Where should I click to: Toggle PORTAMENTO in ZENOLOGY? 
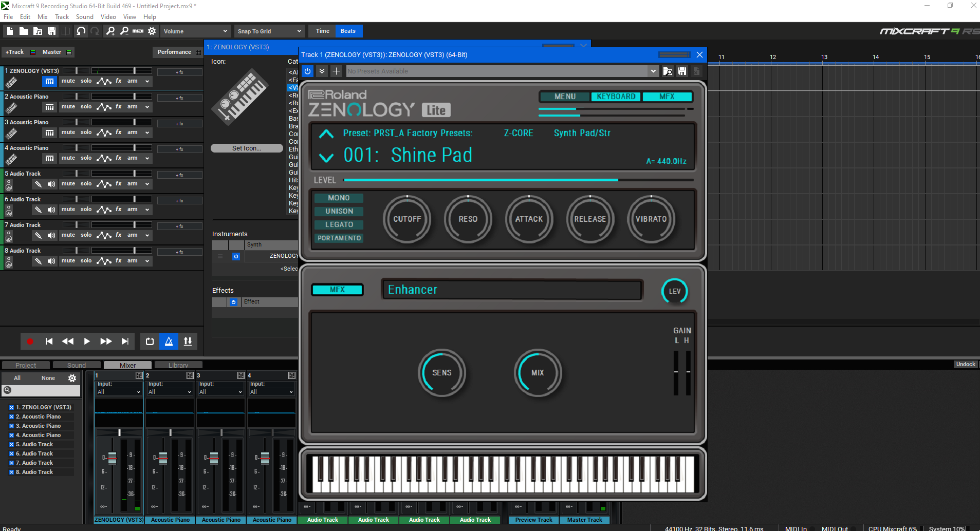coord(339,238)
